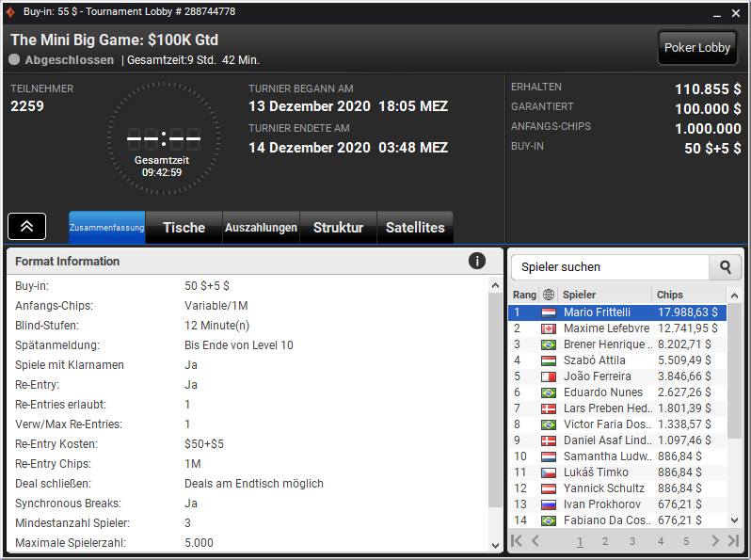Switch to the Auszahlungen tab

pyautogui.click(x=261, y=228)
